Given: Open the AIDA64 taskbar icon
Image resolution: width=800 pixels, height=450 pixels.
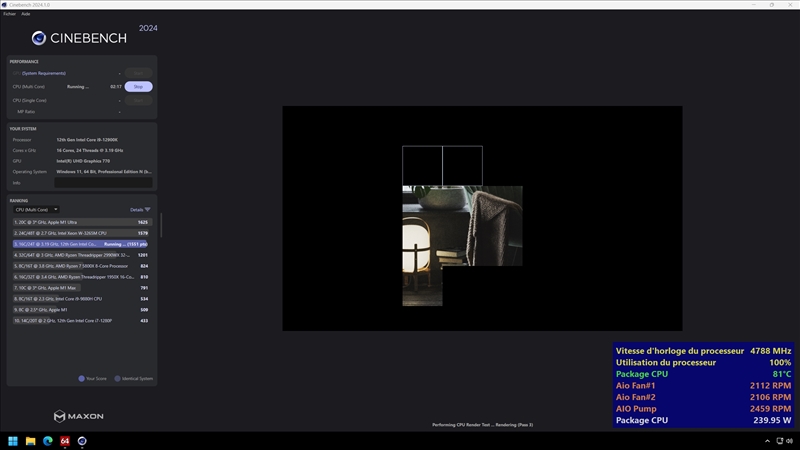Looking at the screenshot, I should (65, 441).
